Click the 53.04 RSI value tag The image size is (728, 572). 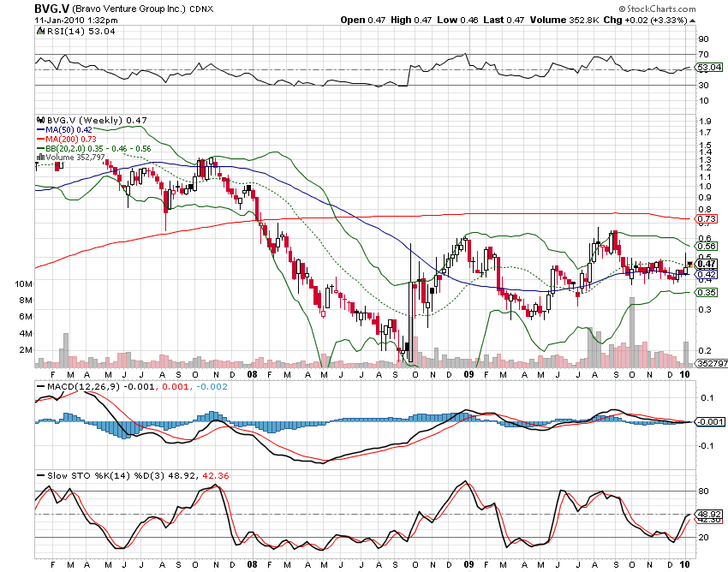point(709,68)
